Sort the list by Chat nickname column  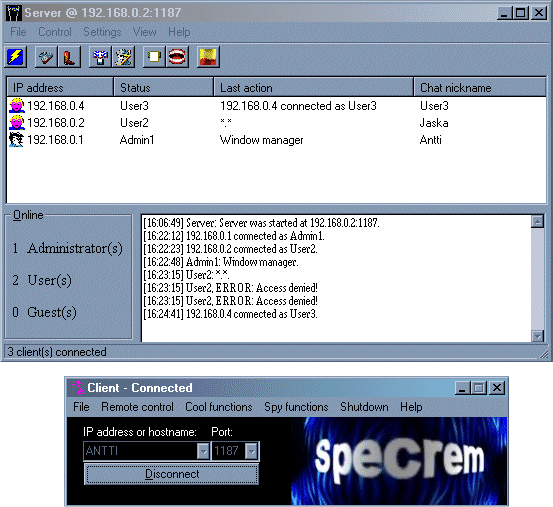480,87
